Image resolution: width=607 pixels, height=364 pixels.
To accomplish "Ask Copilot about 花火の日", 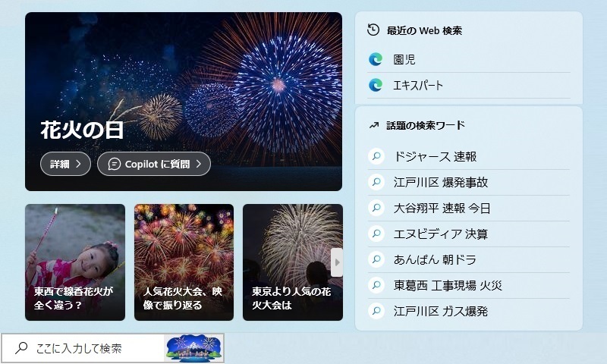I will 154,164.
